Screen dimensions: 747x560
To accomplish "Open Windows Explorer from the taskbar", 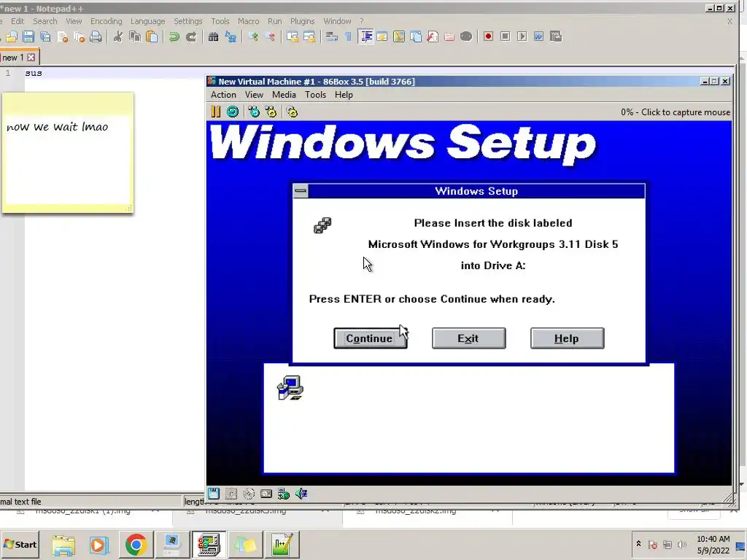I will 63,545.
